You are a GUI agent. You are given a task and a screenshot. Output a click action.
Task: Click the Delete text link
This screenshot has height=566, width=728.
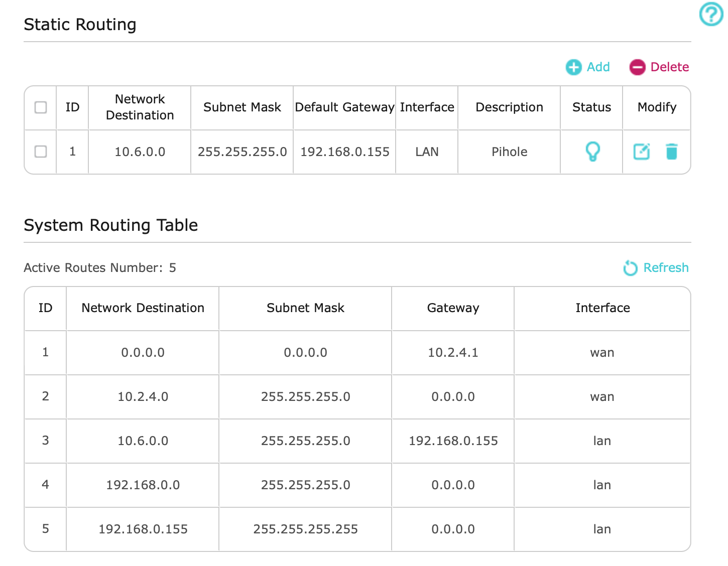tap(669, 67)
